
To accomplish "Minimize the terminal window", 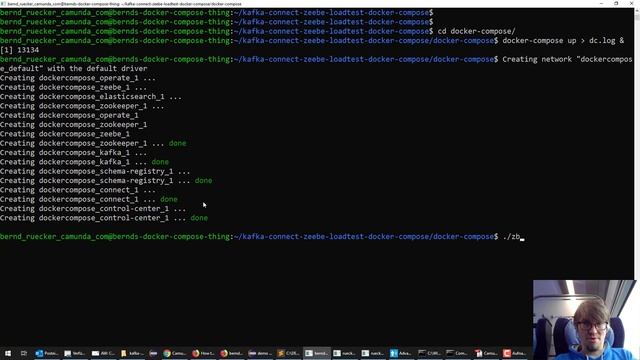I will [x=601, y=3].
